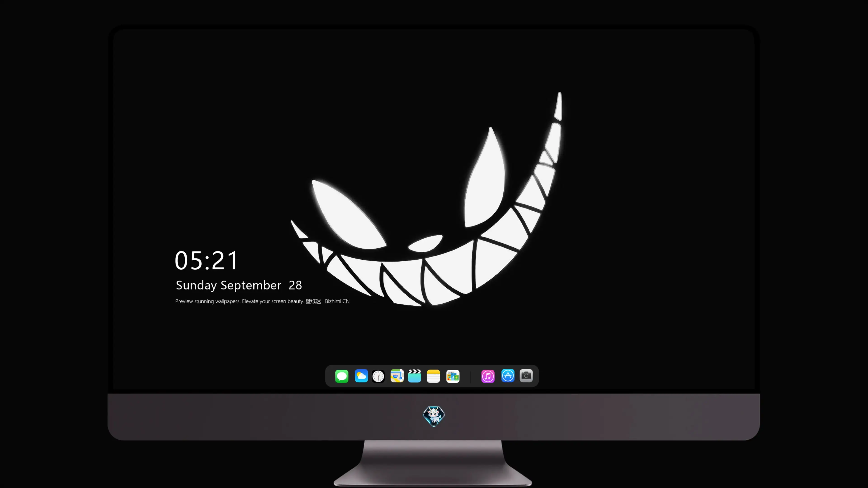Image resolution: width=868 pixels, height=488 pixels.
Task: Launch the Maps app icon
Action: coord(397,376)
